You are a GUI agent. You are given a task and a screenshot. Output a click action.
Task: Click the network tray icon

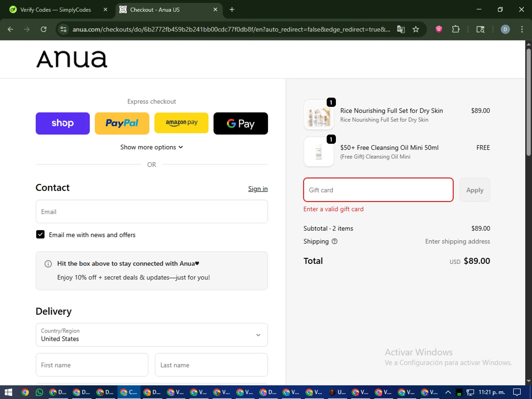[x=470, y=392]
